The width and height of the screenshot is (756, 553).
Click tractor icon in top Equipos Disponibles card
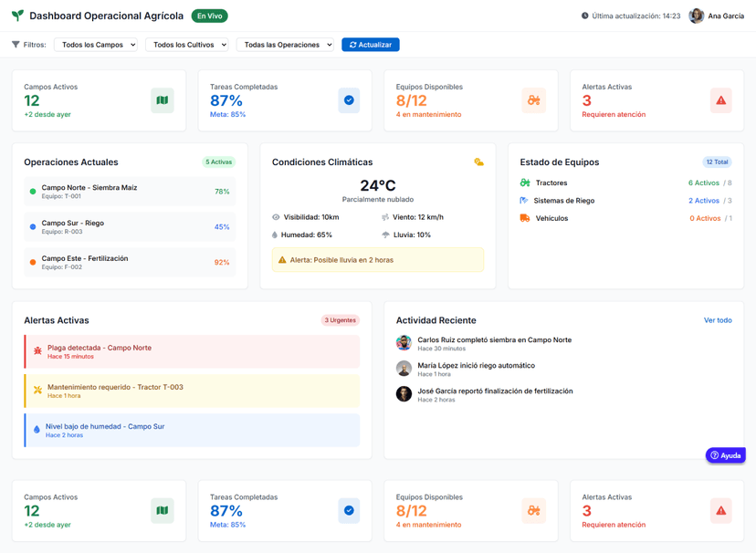[534, 100]
